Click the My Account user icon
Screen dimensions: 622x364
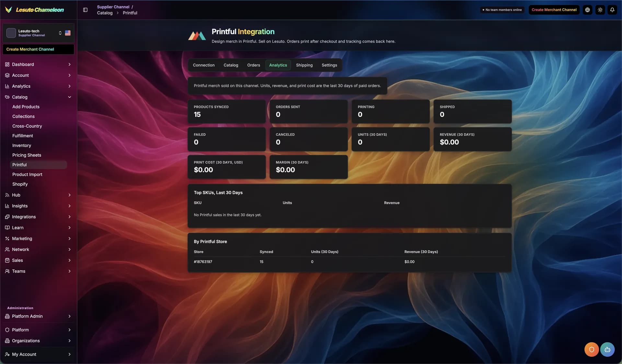[7, 354]
